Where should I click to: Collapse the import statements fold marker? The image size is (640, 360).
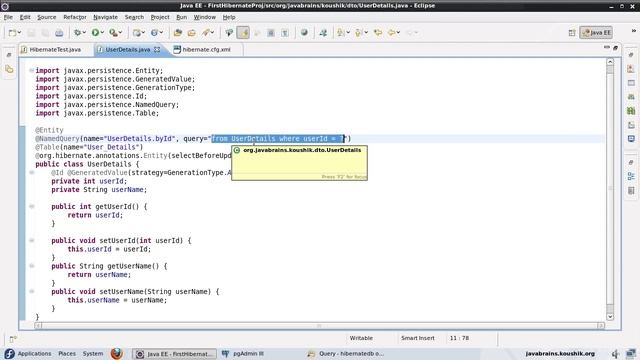(x=31, y=70)
